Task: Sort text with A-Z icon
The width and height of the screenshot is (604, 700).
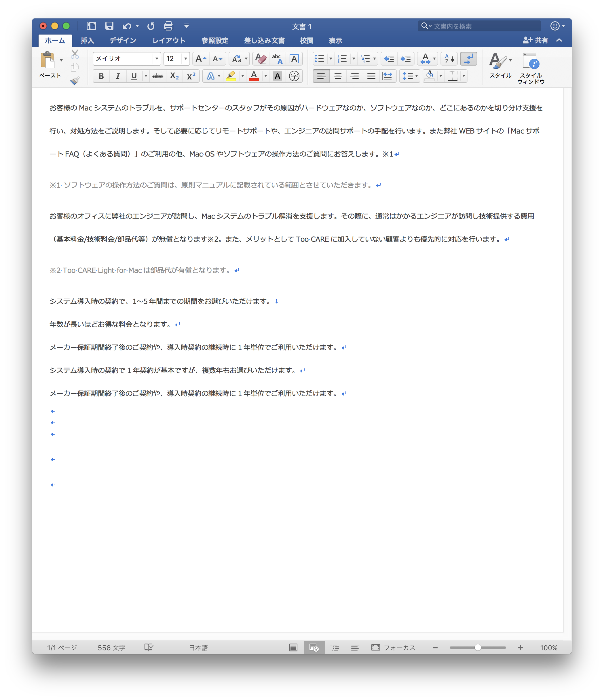Action: (x=449, y=59)
